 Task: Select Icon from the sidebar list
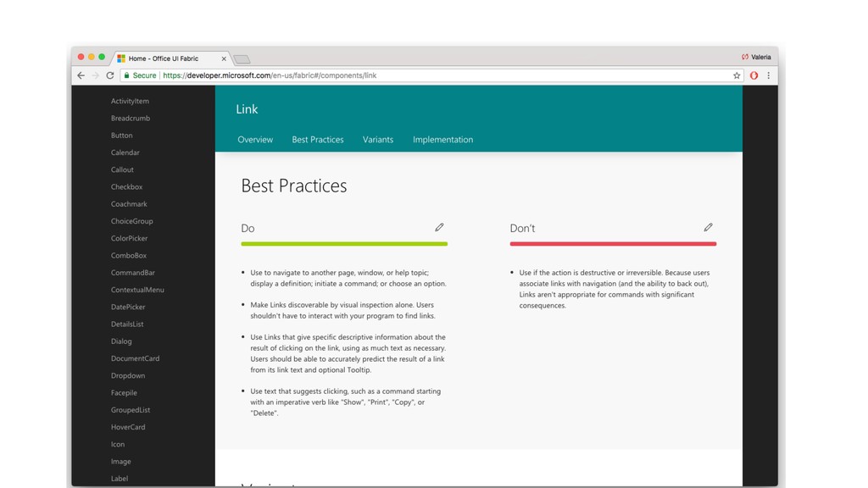coord(117,444)
